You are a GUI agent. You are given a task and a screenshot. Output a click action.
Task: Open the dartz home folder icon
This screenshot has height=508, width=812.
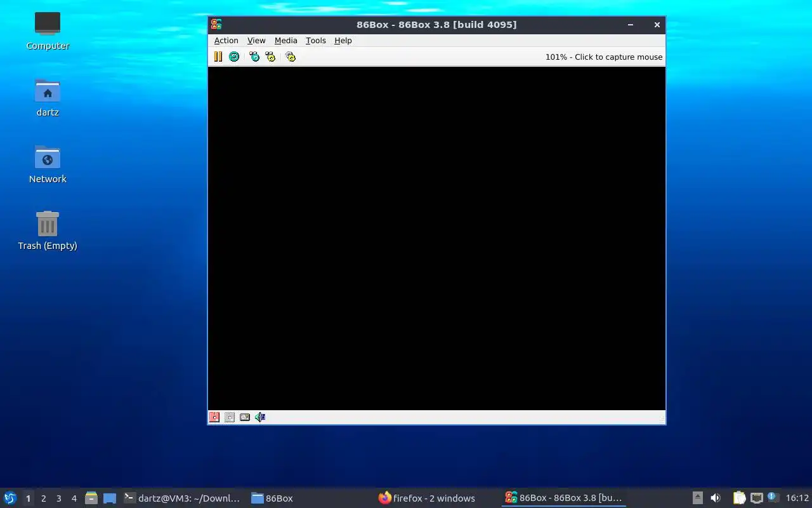pos(48,97)
